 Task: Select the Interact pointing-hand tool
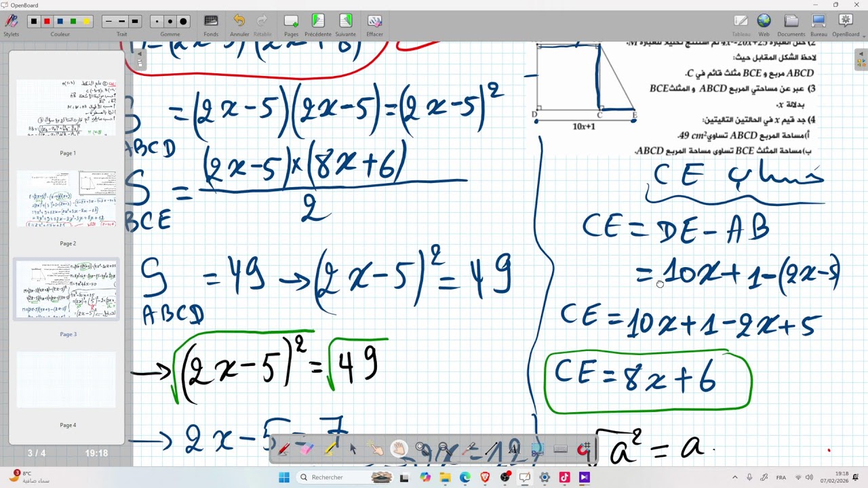click(376, 449)
